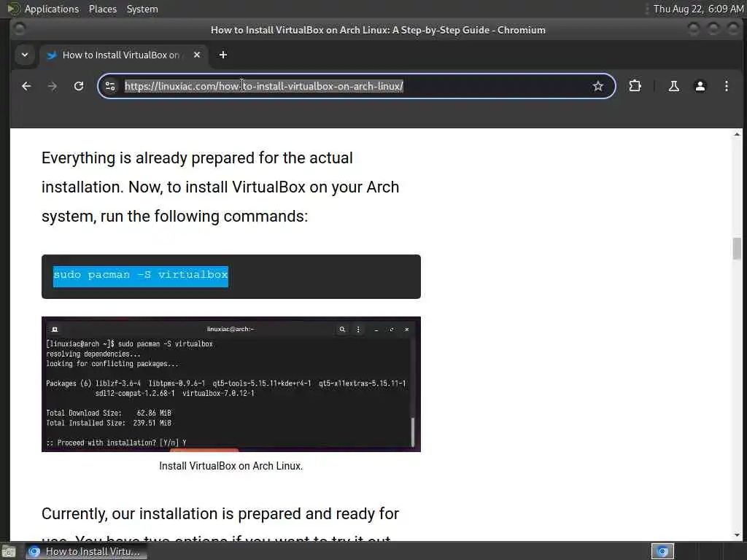Open the profile avatar menu

click(x=700, y=86)
